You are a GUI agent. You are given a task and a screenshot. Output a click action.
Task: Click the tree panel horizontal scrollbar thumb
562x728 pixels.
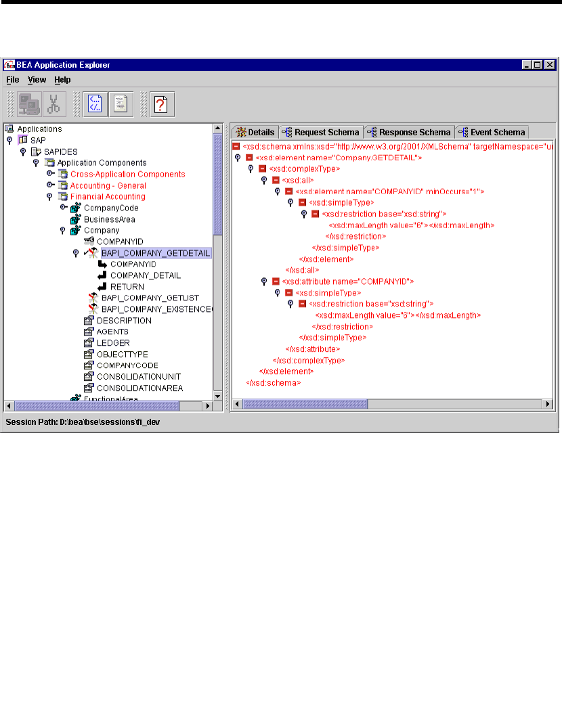tap(97, 406)
